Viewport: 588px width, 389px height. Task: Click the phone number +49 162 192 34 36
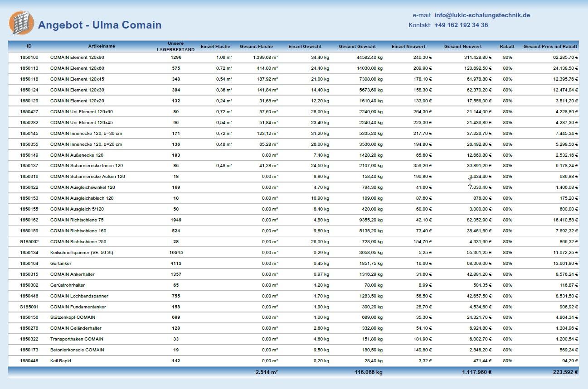461,25
